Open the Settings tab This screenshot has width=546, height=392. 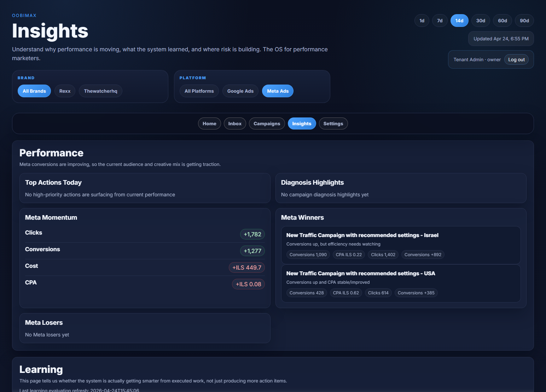333,123
